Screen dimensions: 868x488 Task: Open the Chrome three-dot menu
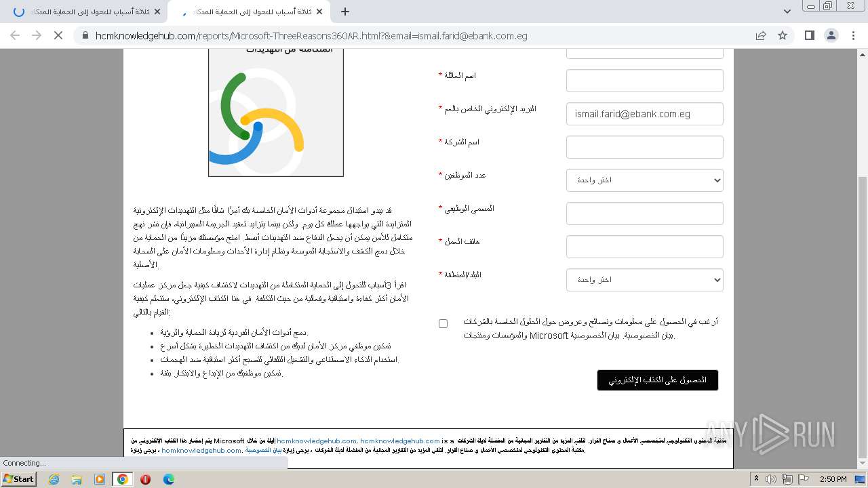(x=853, y=35)
